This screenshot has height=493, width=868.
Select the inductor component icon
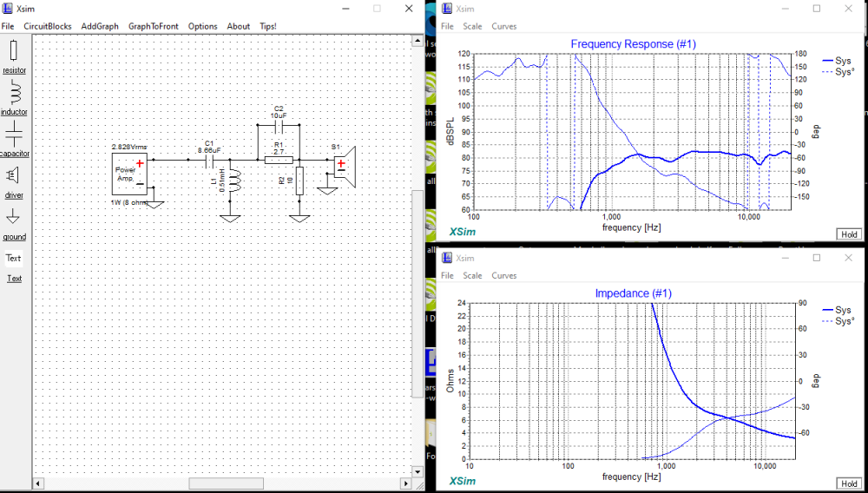[14, 92]
